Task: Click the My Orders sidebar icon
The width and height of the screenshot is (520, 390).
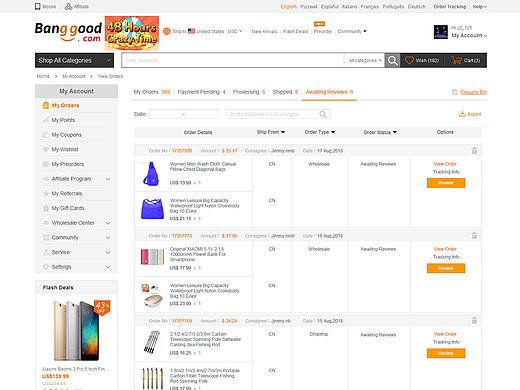Action: 46,105
